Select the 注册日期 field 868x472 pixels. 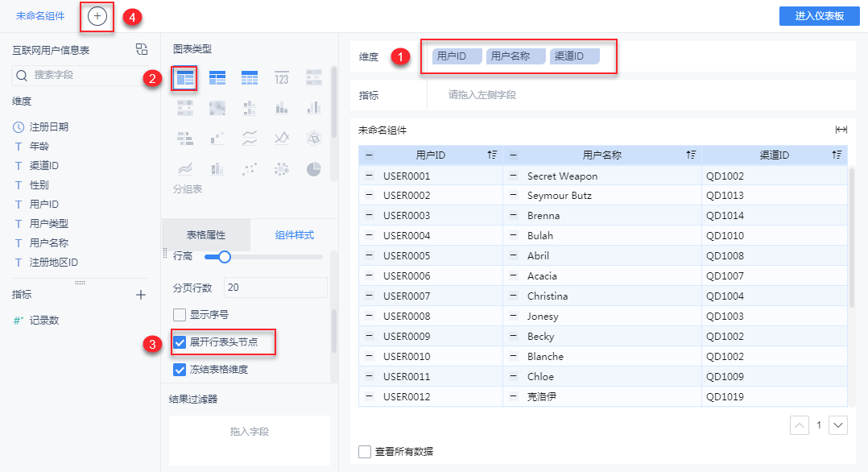[48, 127]
